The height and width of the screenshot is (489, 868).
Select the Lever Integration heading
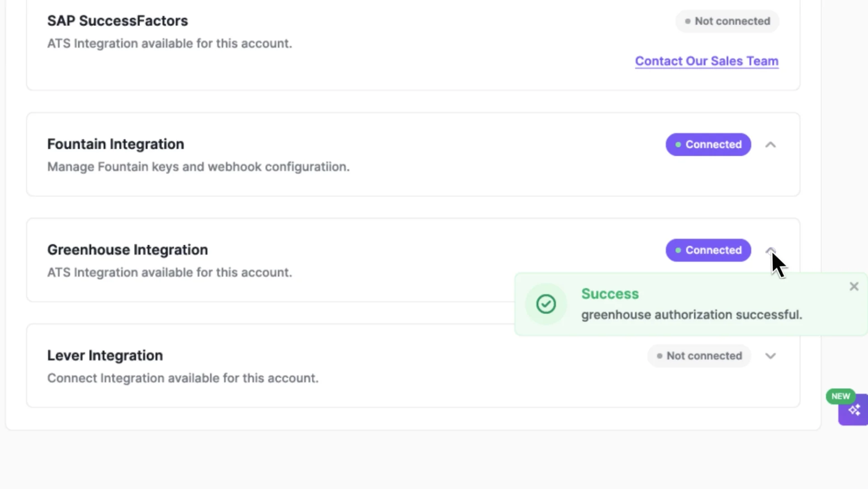pos(105,356)
